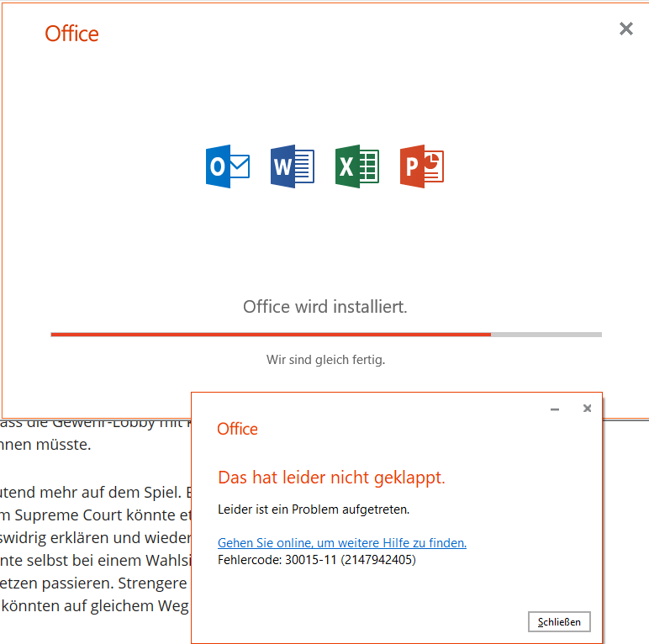Screen dimensions: 649x644
Task: Click the 'Office wird installiert.' status text
Action: [x=324, y=307]
